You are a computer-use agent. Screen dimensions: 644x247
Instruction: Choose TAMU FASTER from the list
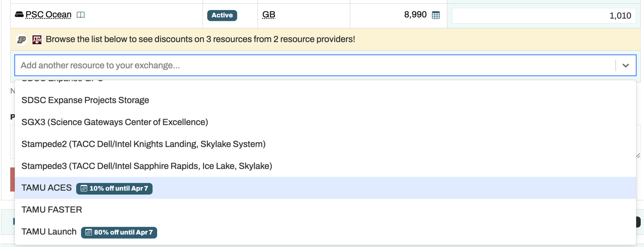[x=52, y=210]
